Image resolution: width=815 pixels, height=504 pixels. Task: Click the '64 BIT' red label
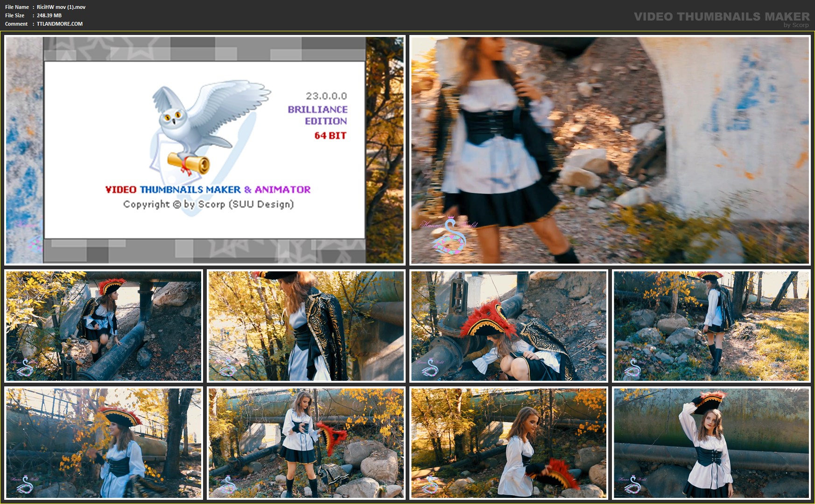coord(330,136)
